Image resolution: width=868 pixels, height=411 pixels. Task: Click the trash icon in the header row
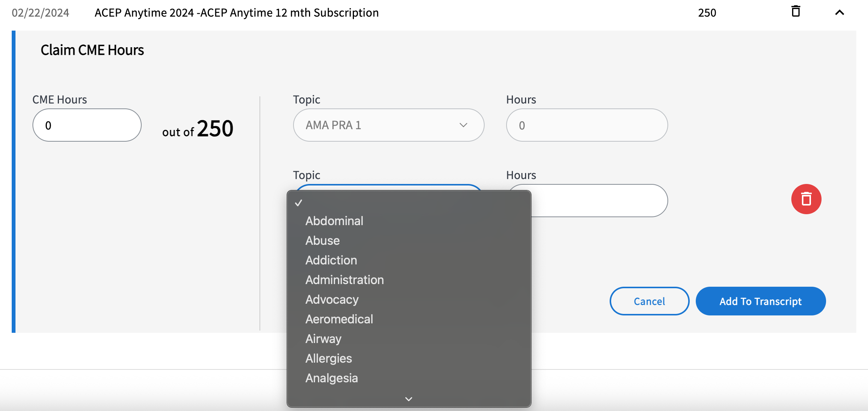(x=795, y=12)
